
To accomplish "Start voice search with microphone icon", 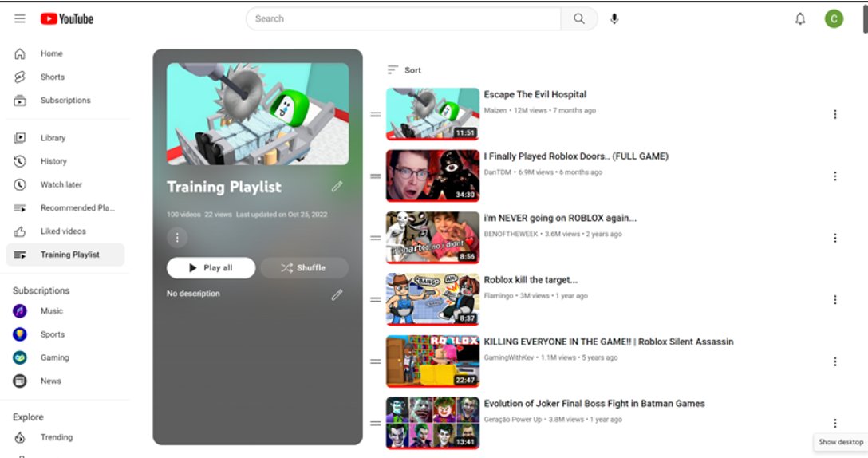I will 614,19.
